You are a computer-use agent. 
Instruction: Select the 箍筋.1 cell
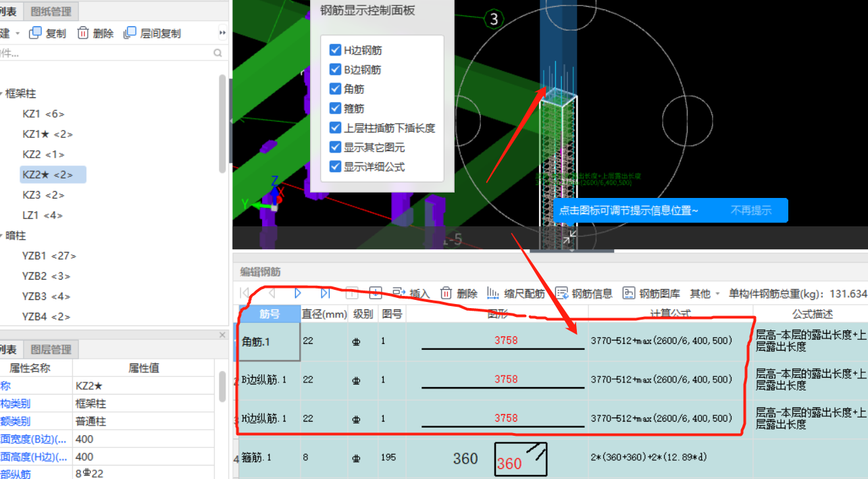coord(270,457)
